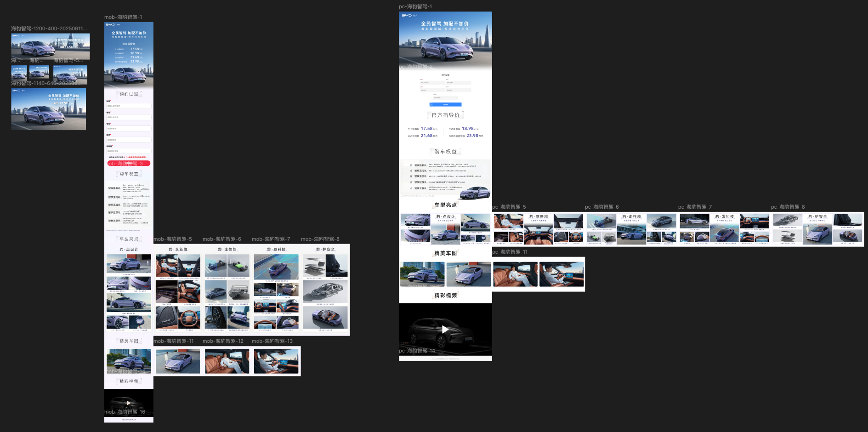Select the pc-海豹智驾-8 frame label
This screenshot has width=868, height=432.
coord(788,207)
